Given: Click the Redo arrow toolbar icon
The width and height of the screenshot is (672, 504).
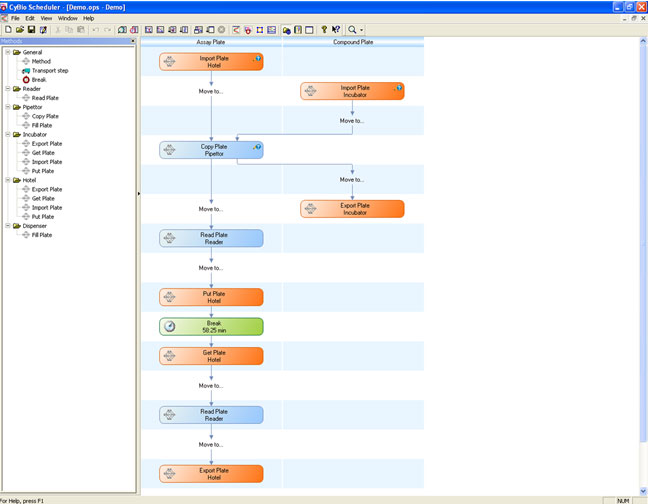Looking at the screenshot, I should tap(107, 30).
